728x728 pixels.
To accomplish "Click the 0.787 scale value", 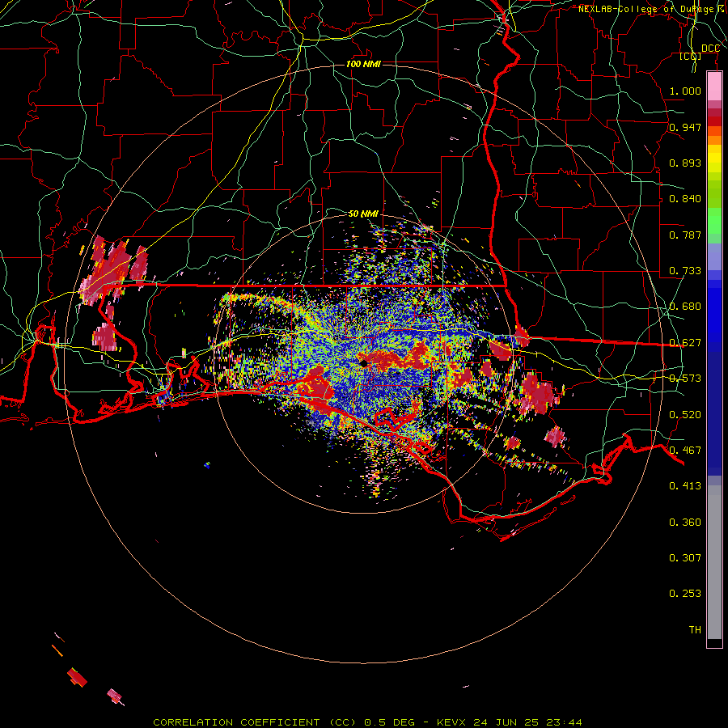I will pos(685,235).
